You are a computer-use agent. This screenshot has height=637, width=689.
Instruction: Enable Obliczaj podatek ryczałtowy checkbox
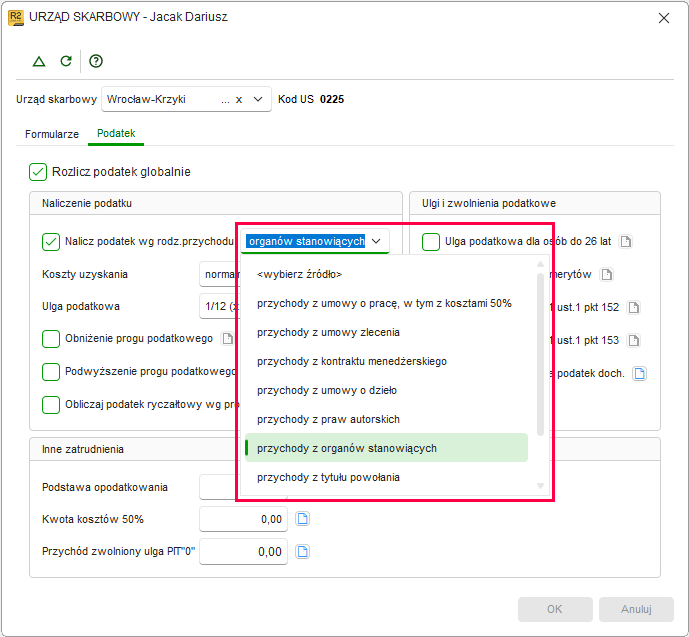coord(51,405)
